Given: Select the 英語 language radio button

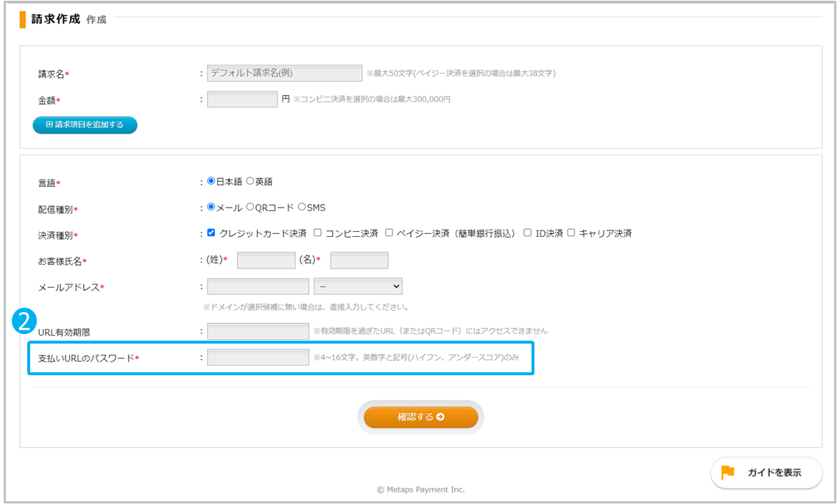Looking at the screenshot, I should pyautogui.click(x=250, y=181).
